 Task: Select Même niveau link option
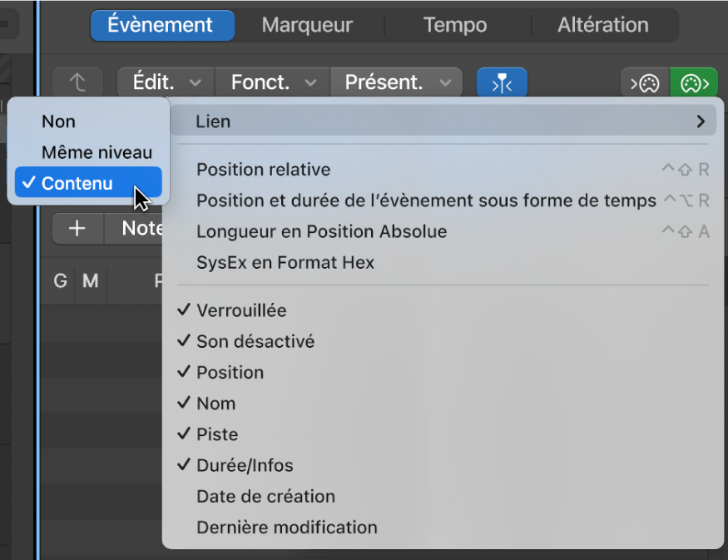click(x=97, y=152)
